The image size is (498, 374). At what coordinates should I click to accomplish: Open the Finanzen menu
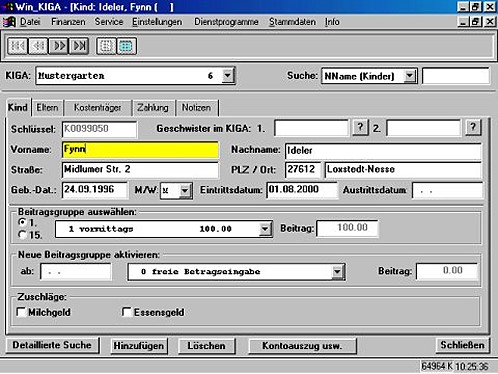tap(68, 22)
